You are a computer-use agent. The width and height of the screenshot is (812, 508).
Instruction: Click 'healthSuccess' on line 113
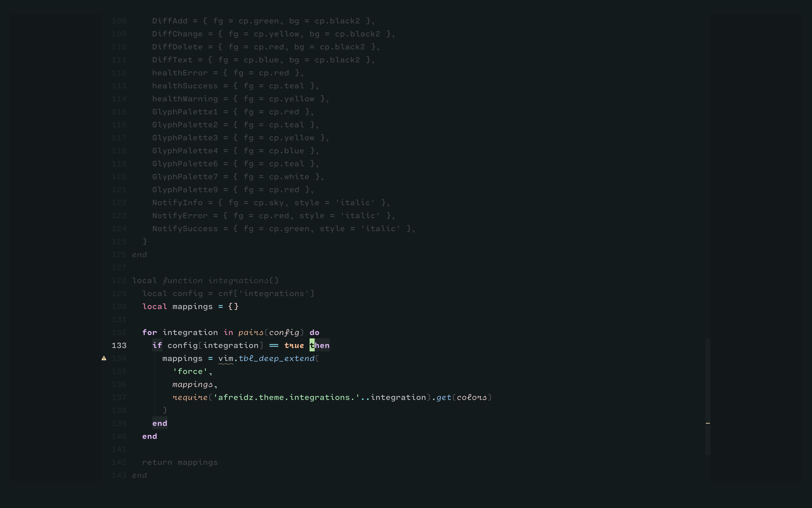tap(185, 86)
